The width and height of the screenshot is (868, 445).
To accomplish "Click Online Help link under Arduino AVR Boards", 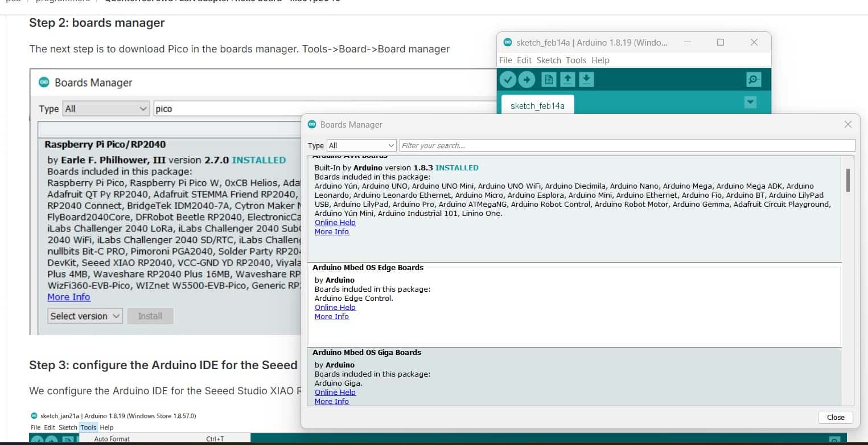I will pyautogui.click(x=335, y=223).
